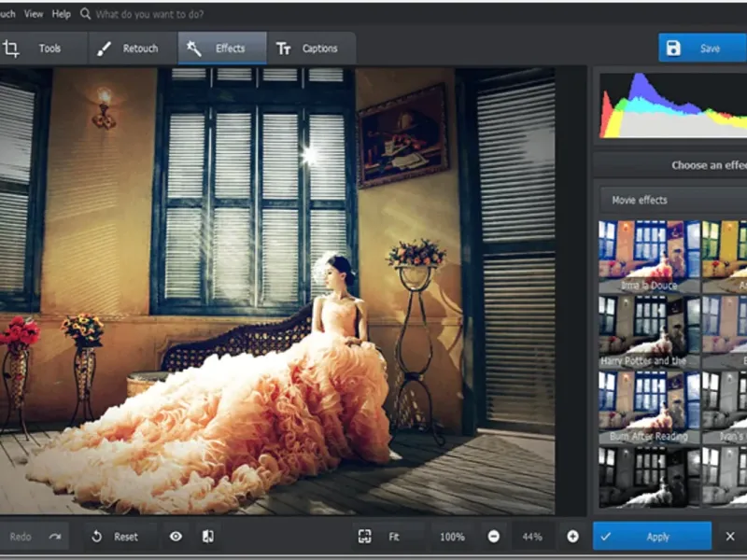
Task: Zoom in with the plus icon
Action: click(572, 537)
